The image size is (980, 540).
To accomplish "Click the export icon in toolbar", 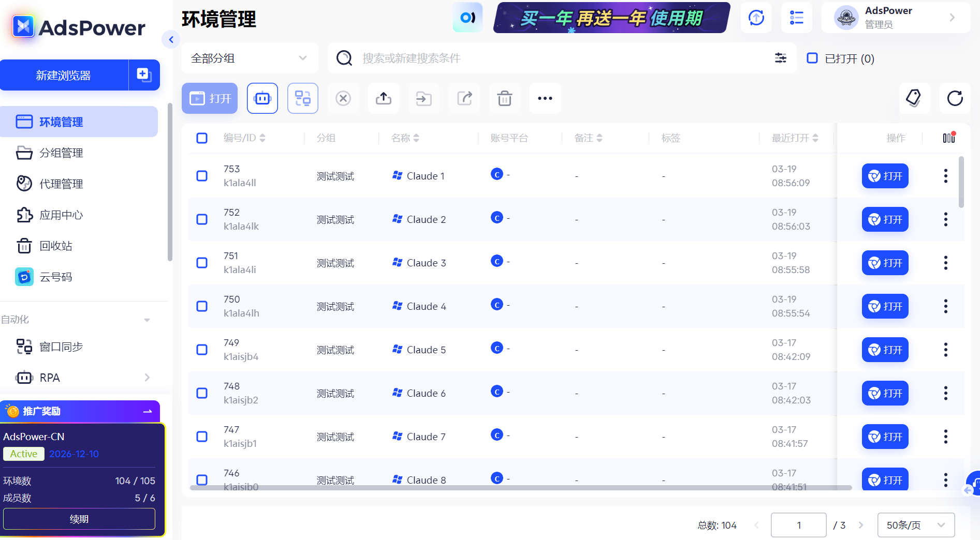I will [384, 98].
